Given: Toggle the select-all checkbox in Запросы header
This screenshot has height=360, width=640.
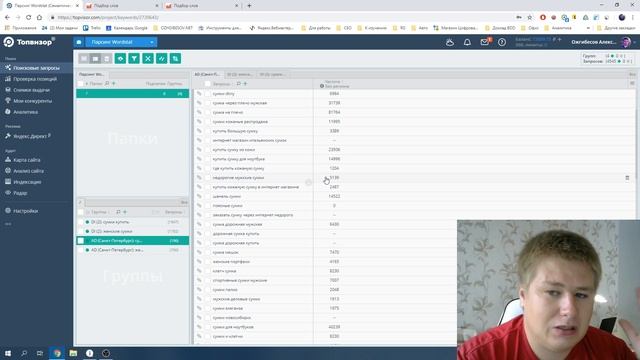Looking at the screenshot, I should [207, 84].
